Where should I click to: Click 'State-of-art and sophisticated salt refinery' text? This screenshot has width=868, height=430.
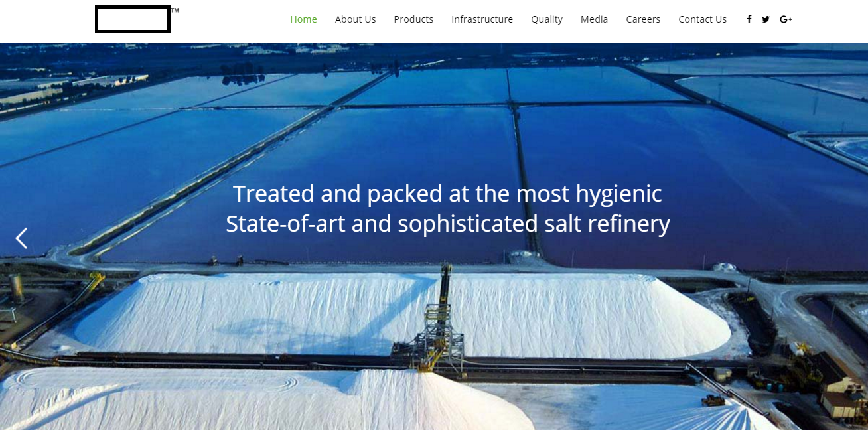pos(447,224)
